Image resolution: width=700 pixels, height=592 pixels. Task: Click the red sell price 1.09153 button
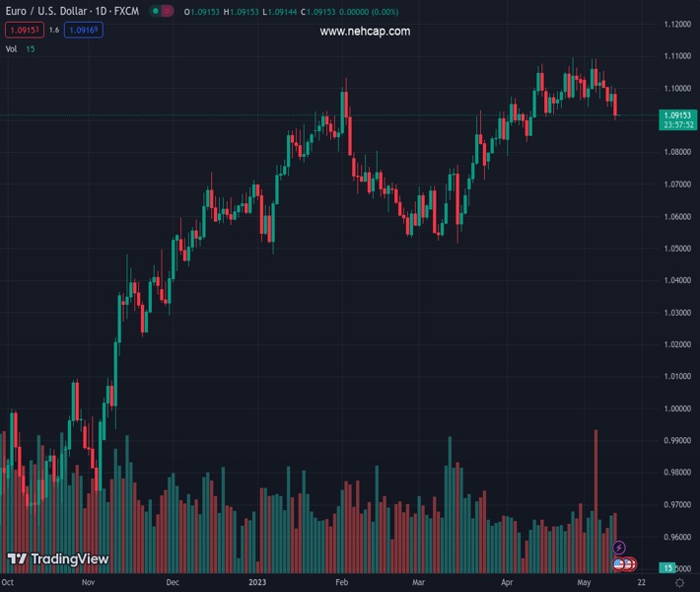tap(24, 31)
